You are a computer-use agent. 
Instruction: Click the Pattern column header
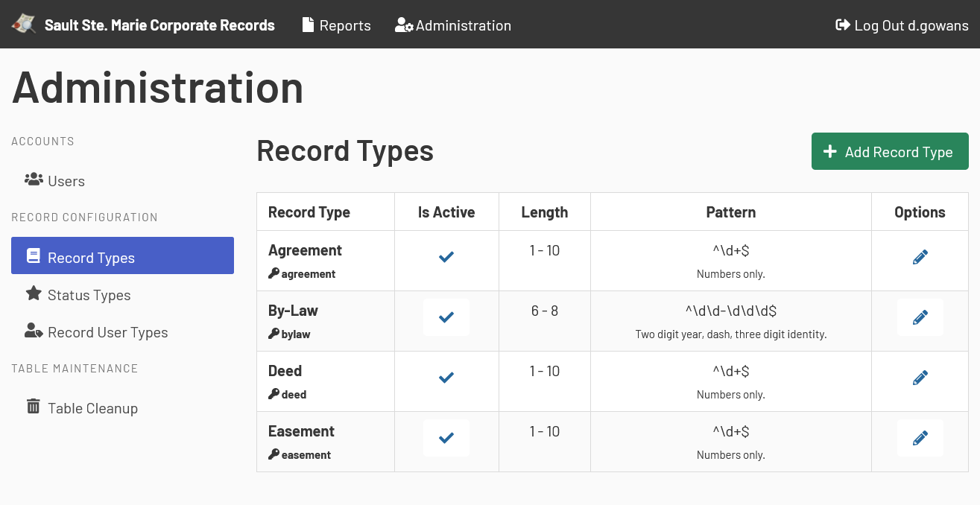coord(731,212)
